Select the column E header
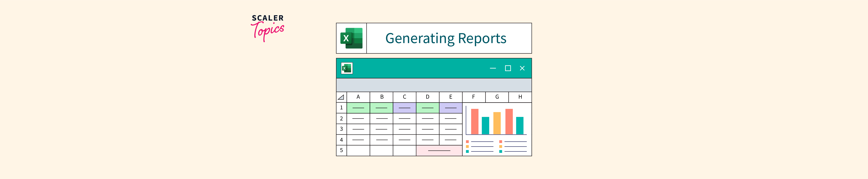868x179 pixels. [450, 97]
